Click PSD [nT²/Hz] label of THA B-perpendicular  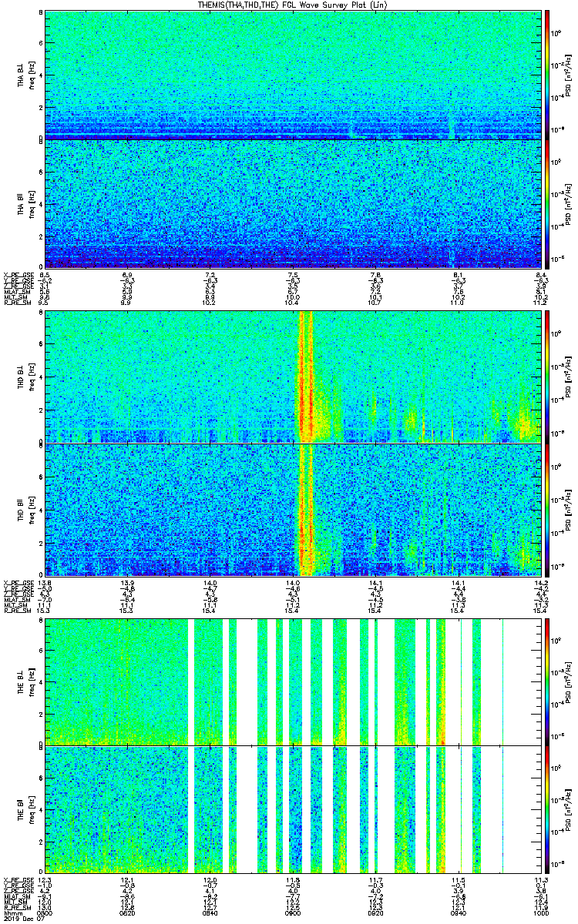pyautogui.click(x=567, y=75)
